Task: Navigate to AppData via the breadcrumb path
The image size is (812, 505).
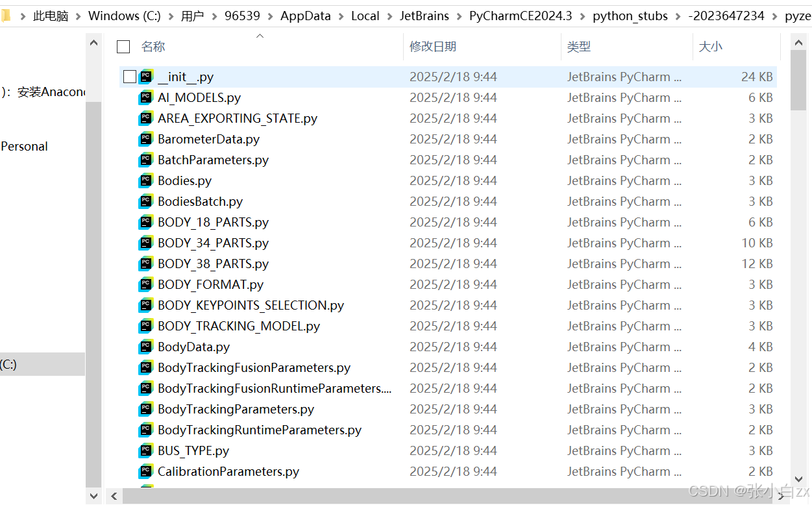Action: click(305, 16)
